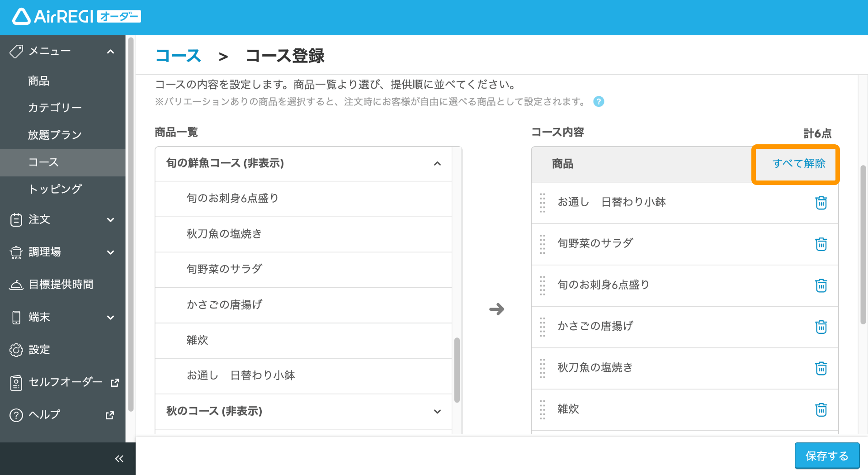The width and height of the screenshot is (868, 475).
Task: Open ヘルプ link in the sidebar
Action: pyautogui.click(x=63, y=415)
